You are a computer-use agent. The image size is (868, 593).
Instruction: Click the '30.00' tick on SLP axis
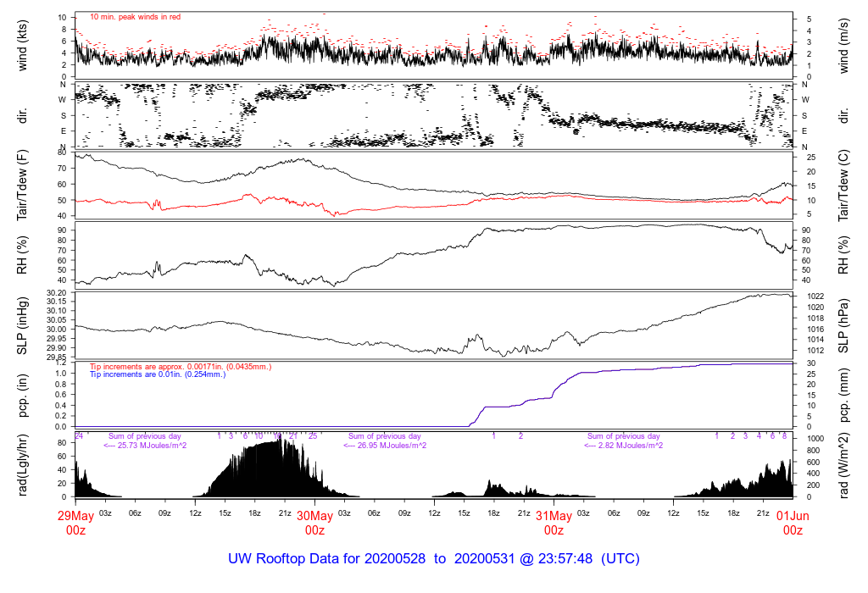[57, 330]
